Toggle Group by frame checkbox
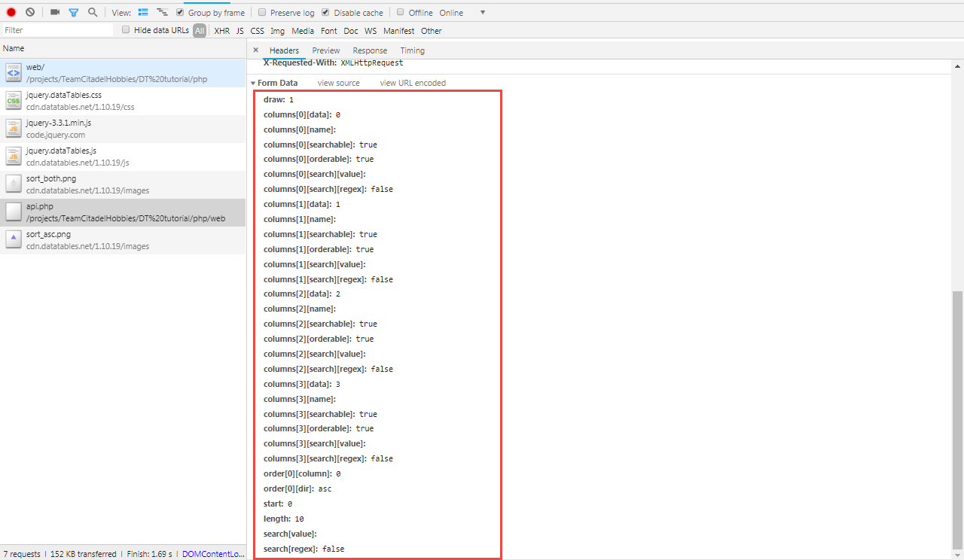Viewport: 964px width, 560px height. point(180,12)
